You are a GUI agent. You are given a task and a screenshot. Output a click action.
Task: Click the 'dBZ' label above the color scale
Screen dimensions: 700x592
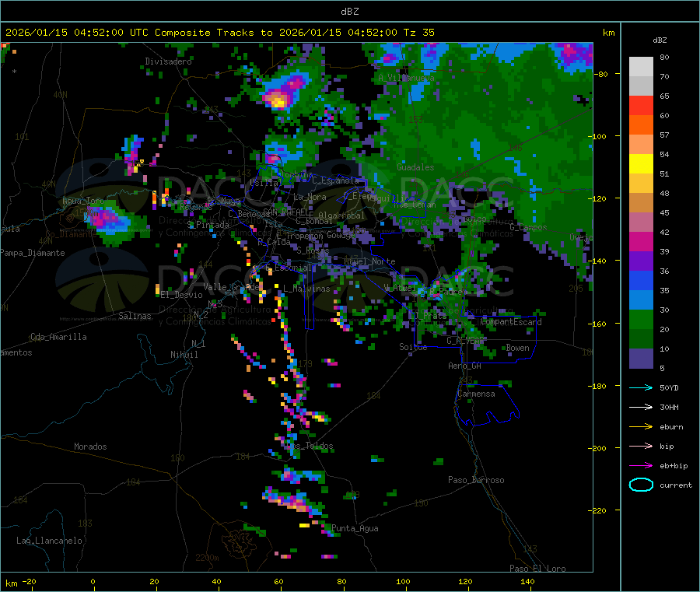(x=660, y=40)
